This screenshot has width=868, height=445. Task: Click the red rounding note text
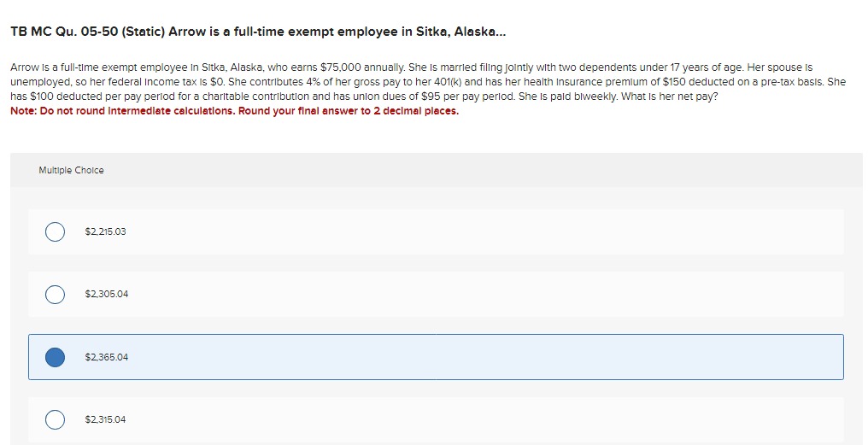pyautogui.click(x=235, y=111)
